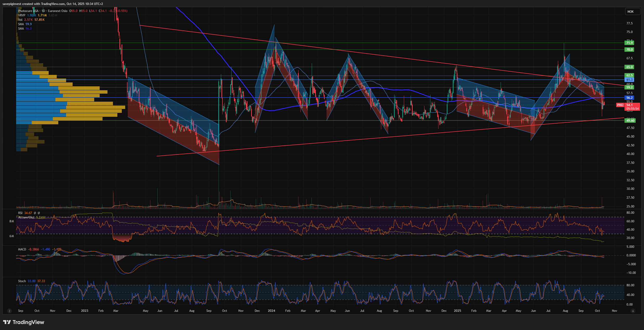Screen dimensions: 644x330
Task: Click the green 49.60 price level label
Action: coord(630,121)
